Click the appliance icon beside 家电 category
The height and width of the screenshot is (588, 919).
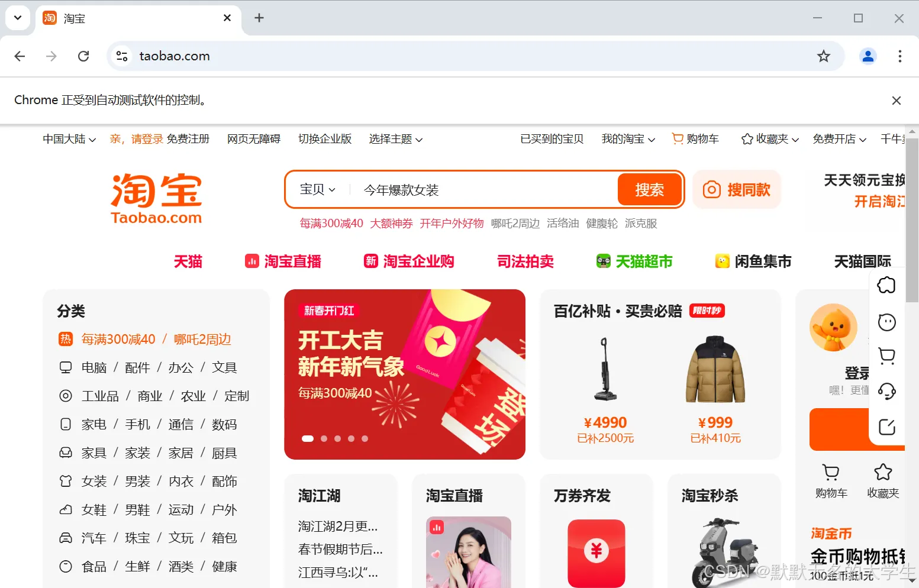66,424
